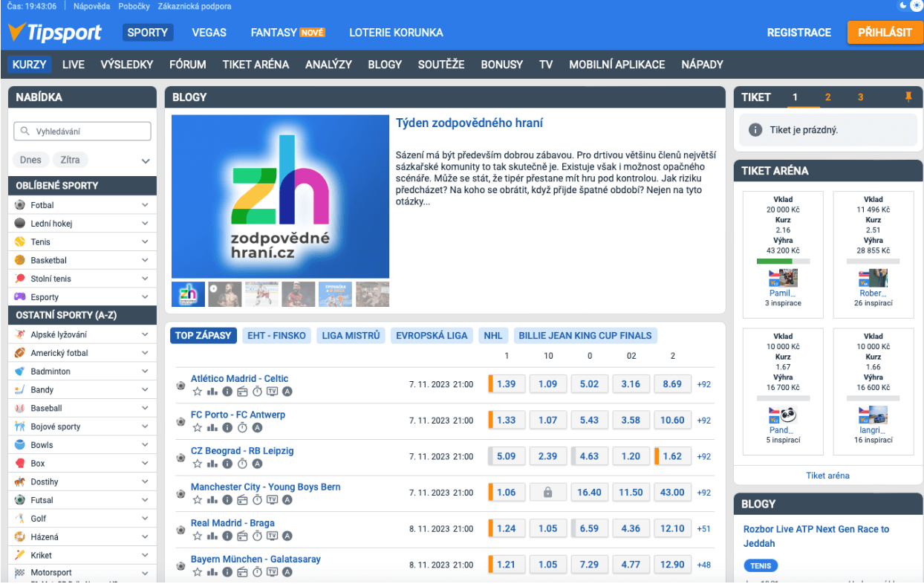This screenshot has height=584, width=924.
Task: Toggle the Zítra filter chip
Action: [70, 160]
